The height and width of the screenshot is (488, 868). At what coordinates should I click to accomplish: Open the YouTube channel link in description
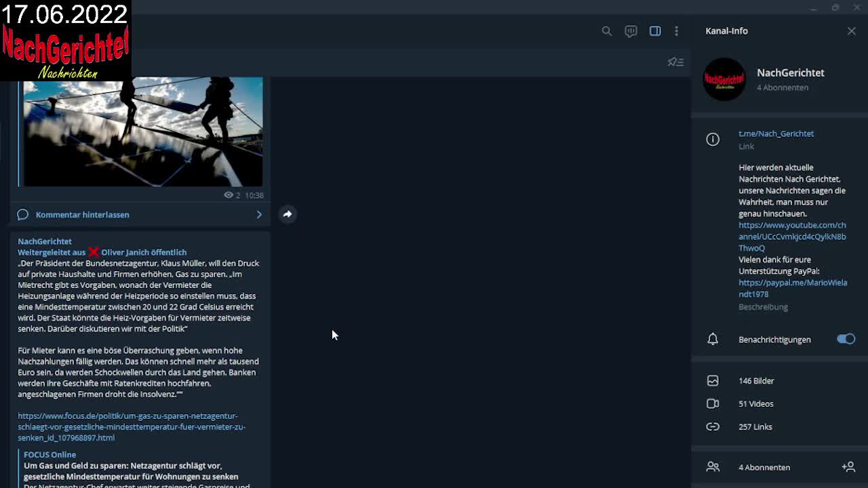pos(792,237)
